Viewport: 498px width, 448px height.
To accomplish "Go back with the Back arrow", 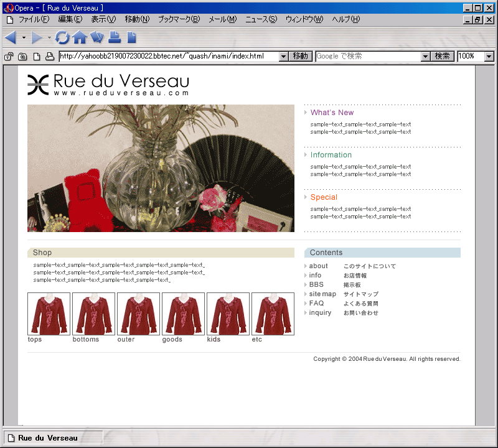I will pyautogui.click(x=11, y=37).
